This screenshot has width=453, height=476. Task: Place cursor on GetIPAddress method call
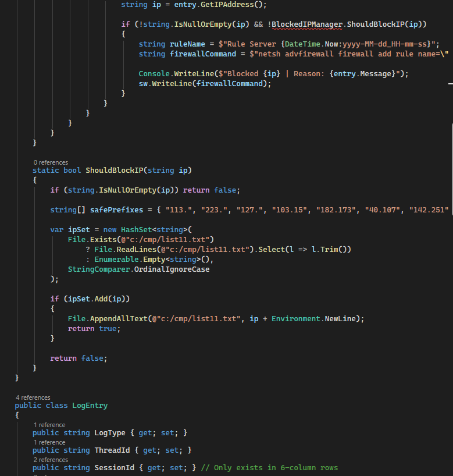pos(227,5)
